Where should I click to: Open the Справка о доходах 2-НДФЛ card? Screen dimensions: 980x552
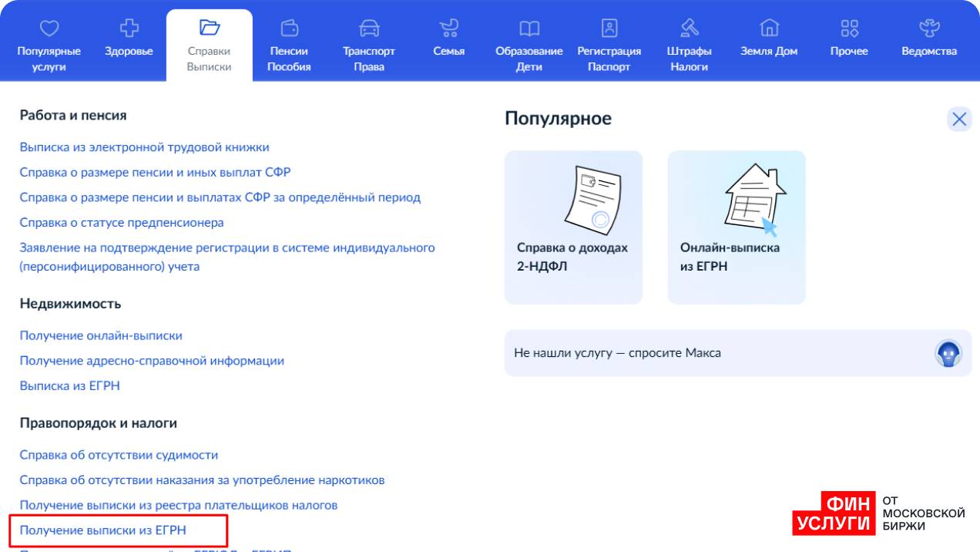pos(573,227)
